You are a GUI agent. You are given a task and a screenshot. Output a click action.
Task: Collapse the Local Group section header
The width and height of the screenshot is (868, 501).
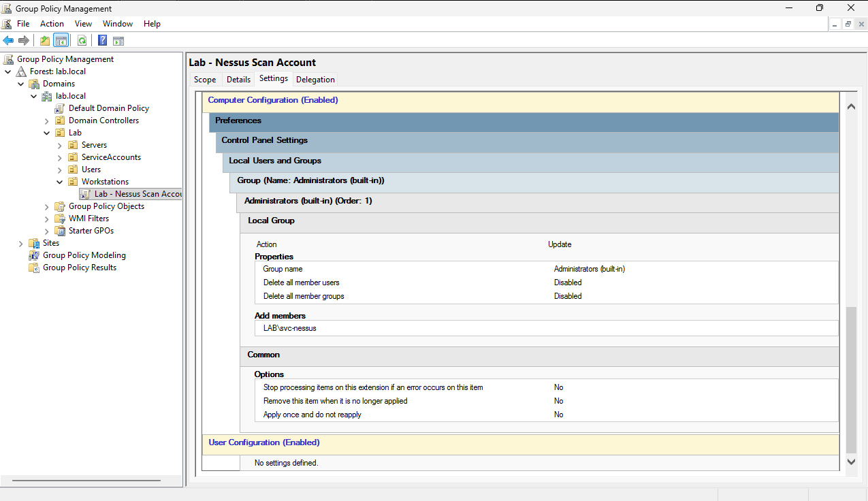coord(539,222)
